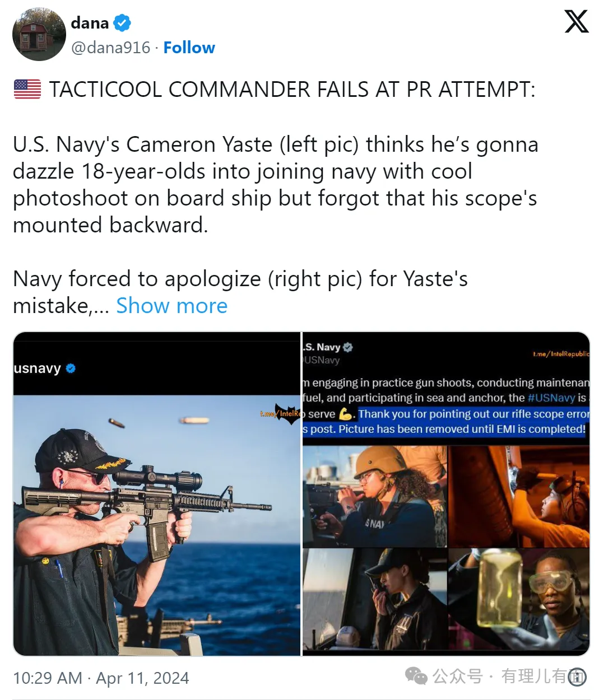
Task: Expand the tweet with Show more
Action: point(171,306)
